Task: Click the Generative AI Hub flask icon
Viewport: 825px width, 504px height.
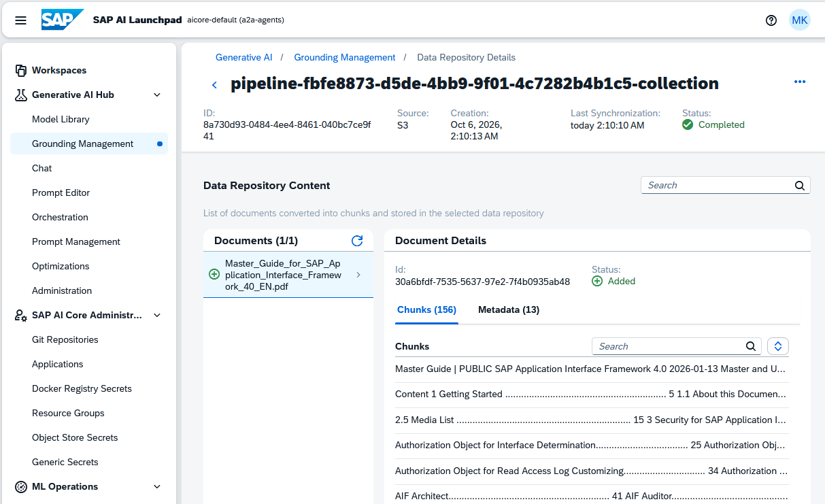Action: [x=20, y=95]
